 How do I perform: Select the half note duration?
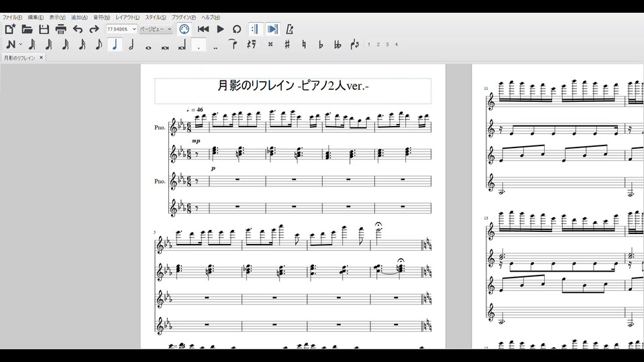[x=131, y=44]
